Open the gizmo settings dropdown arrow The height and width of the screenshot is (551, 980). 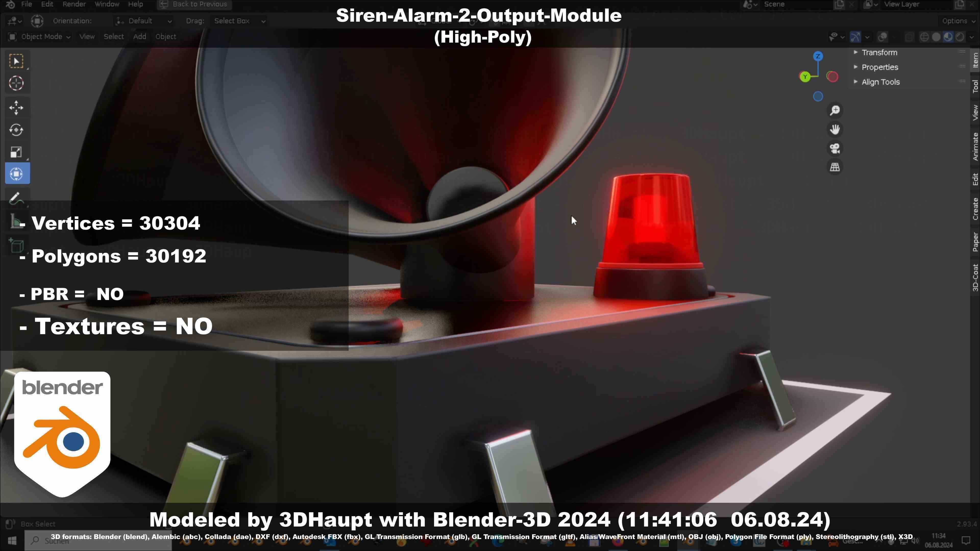pos(867,37)
